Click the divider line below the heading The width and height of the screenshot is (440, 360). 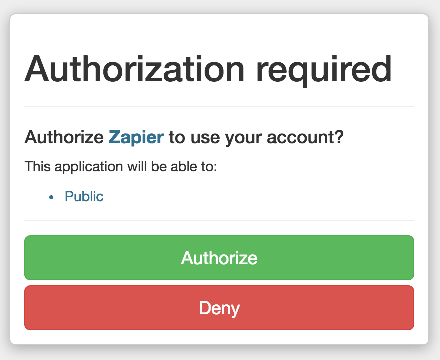click(219, 107)
